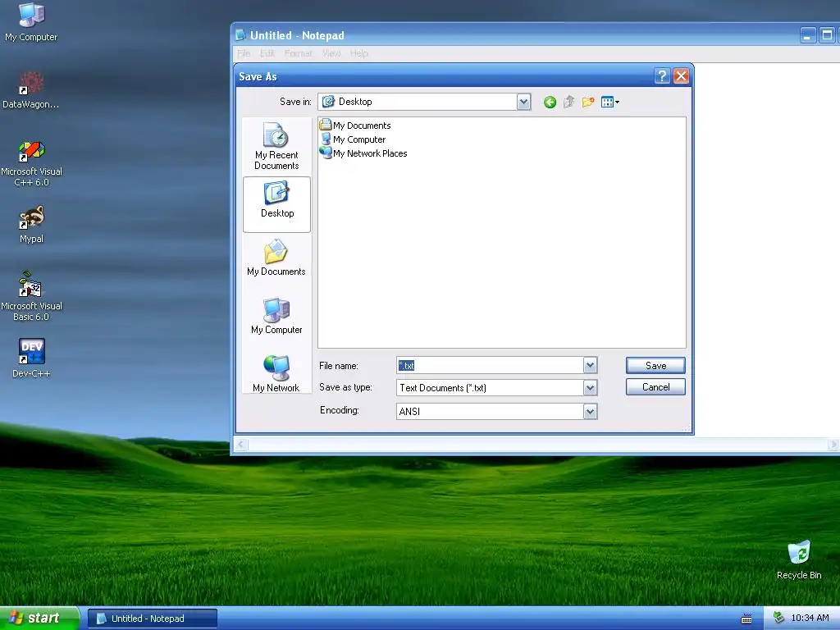Open My Network in the places bar
840x630 pixels.
(x=276, y=373)
